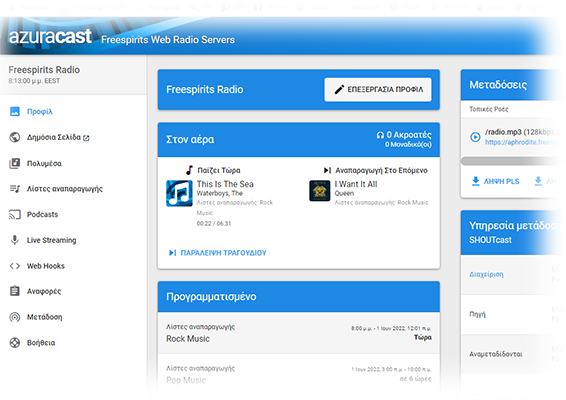Play the /radio.mp3 stream

(x=475, y=137)
